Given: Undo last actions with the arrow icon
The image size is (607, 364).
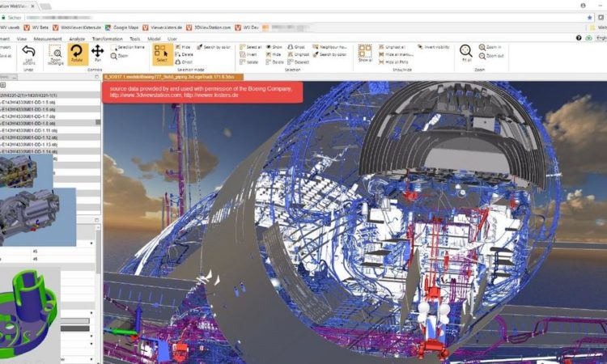Looking at the screenshot, I should (28, 55).
